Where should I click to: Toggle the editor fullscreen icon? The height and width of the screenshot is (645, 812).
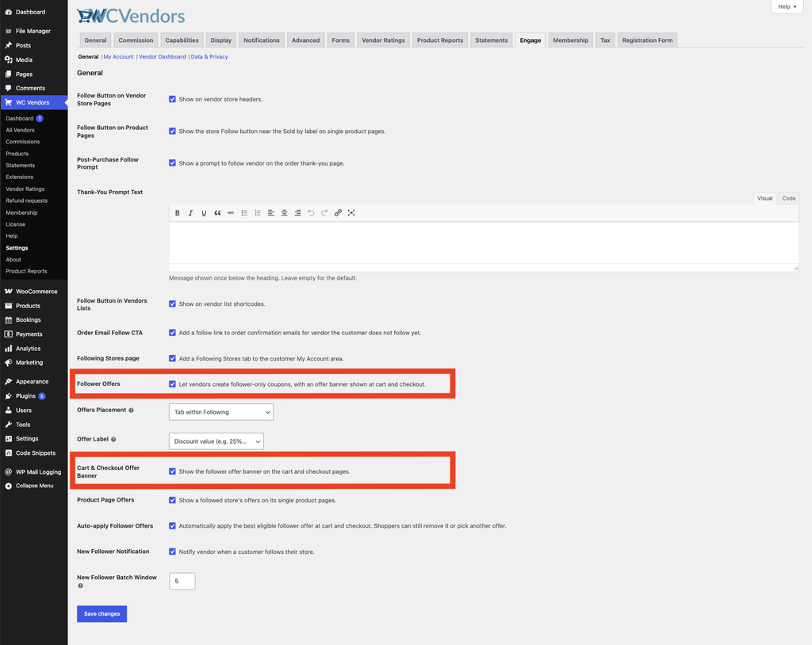click(x=351, y=213)
